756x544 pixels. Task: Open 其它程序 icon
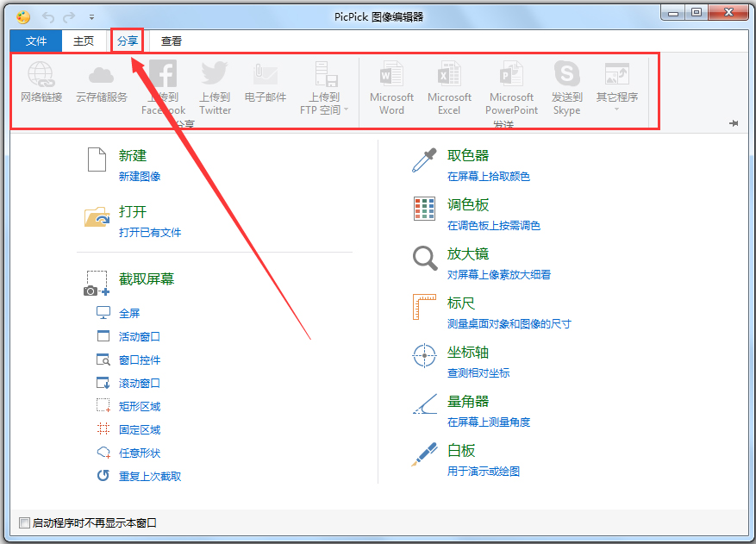(x=616, y=74)
